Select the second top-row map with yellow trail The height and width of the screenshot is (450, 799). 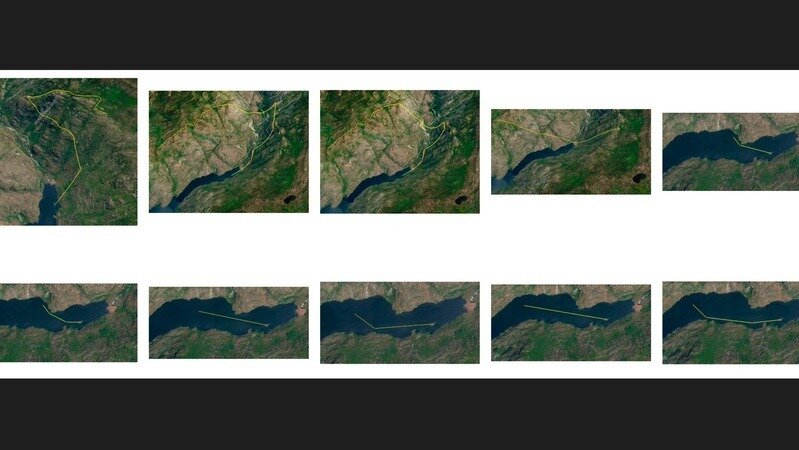click(228, 151)
